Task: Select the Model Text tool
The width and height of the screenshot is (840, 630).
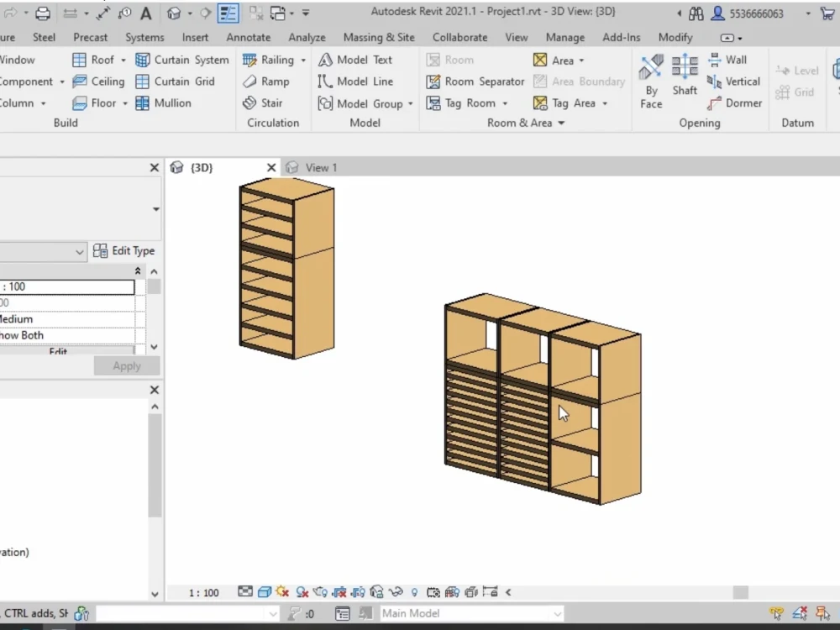Action: pyautogui.click(x=355, y=60)
